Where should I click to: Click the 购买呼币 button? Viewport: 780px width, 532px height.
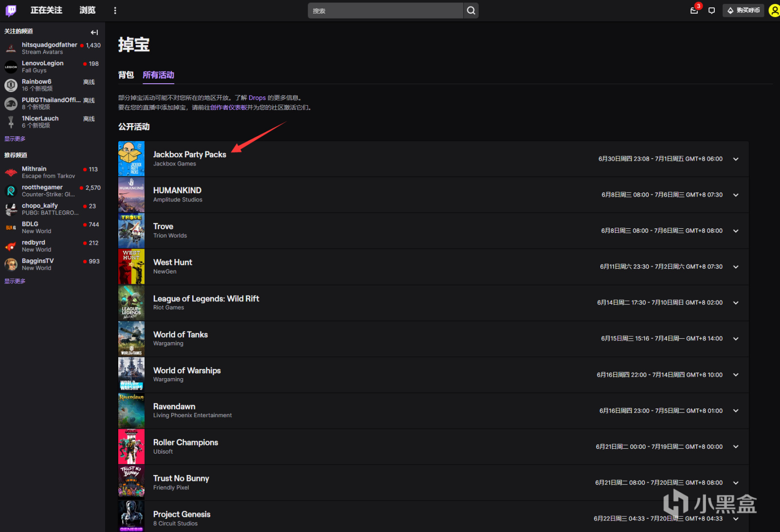tap(743, 10)
